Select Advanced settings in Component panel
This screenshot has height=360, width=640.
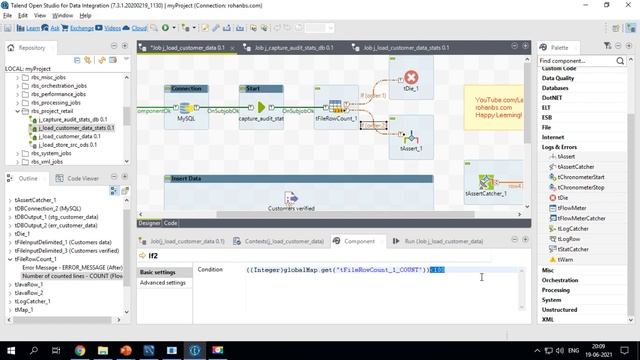coord(162,282)
